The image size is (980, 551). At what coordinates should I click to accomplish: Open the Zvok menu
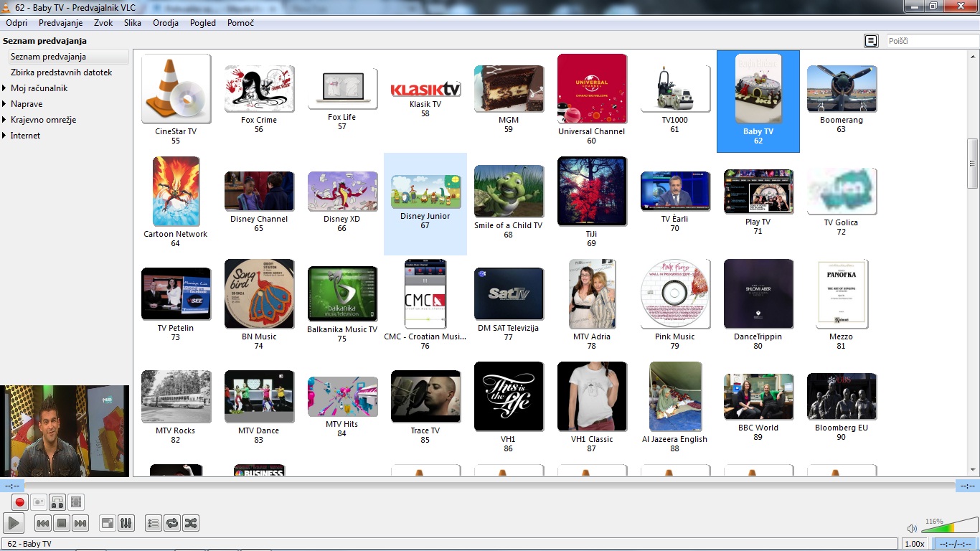(103, 23)
